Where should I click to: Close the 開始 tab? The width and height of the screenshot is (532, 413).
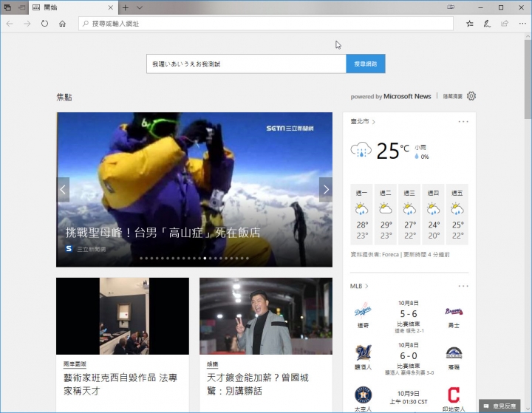click(x=111, y=7)
